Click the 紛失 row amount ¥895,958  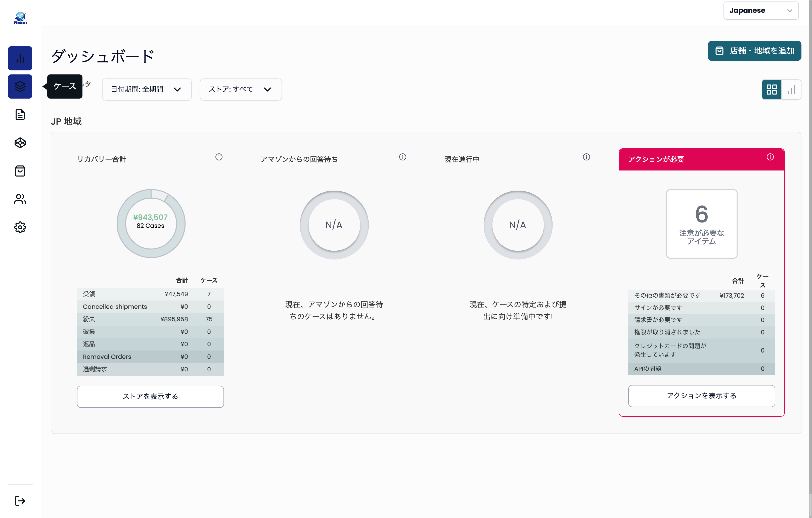174,319
